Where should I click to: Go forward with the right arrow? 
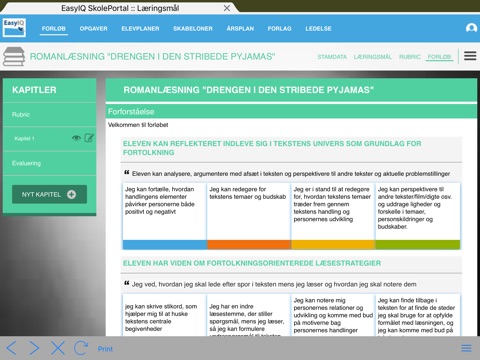coord(34,348)
